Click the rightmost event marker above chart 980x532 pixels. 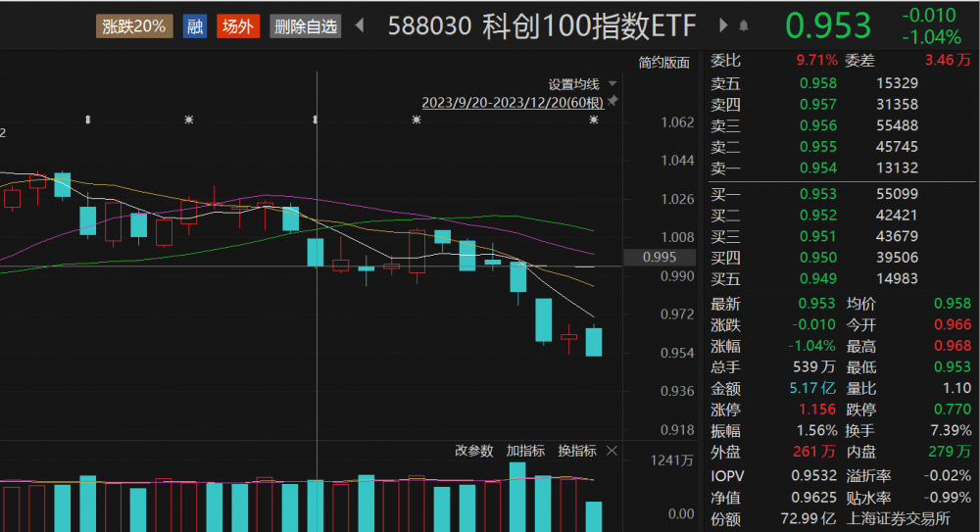(x=594, y=120)
